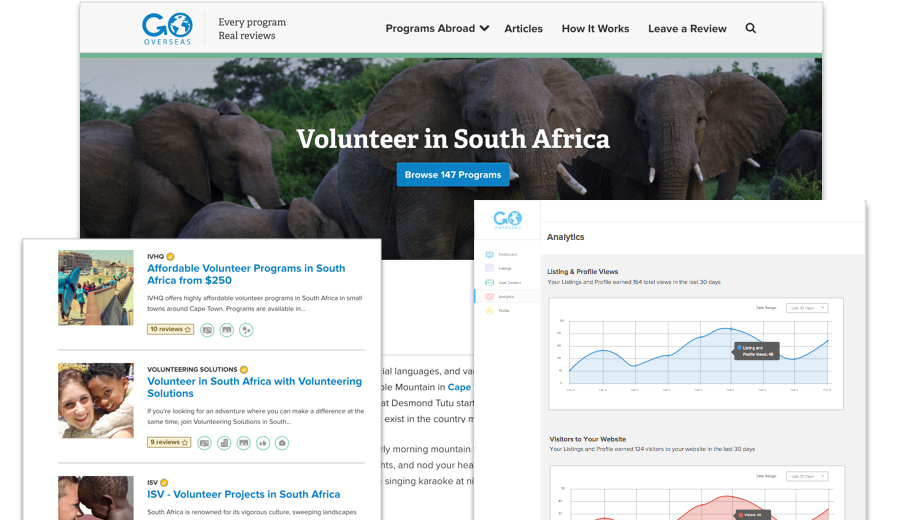This screenshot has width=900, height=520.
Task: Open the IVHQ beach surfers thumbnail
Action: [x=96, y=288]
